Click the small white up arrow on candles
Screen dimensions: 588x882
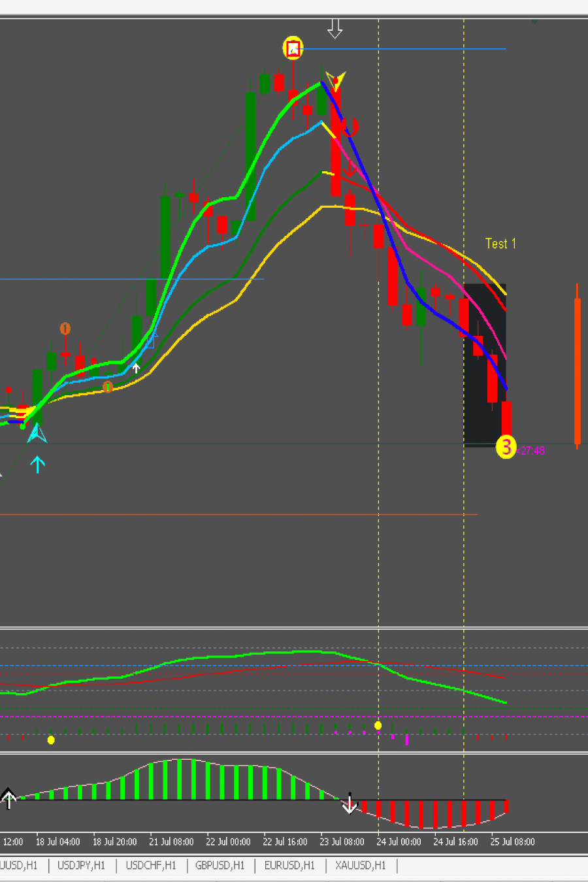click(x=136, y=368)
